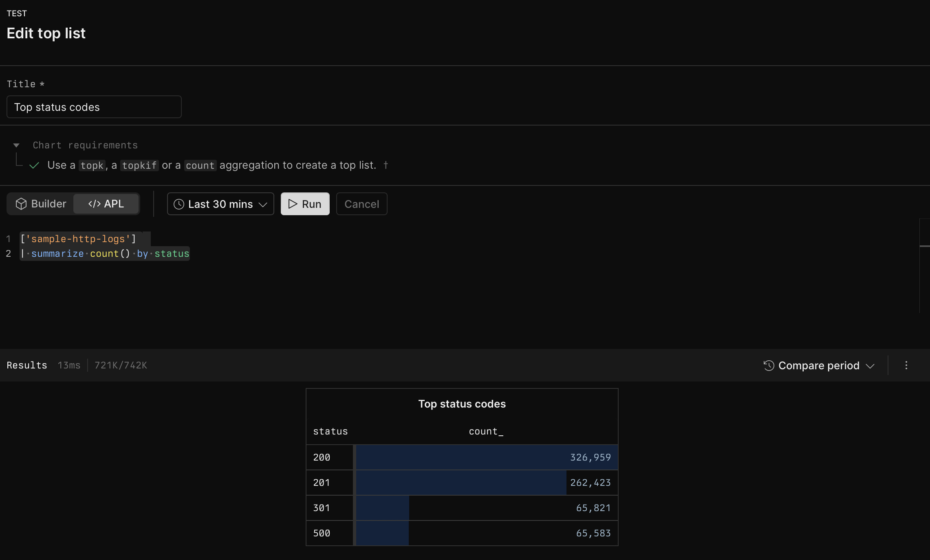The image size is (930, 560).
Task: Cancel the query
Action: (361, 204)
